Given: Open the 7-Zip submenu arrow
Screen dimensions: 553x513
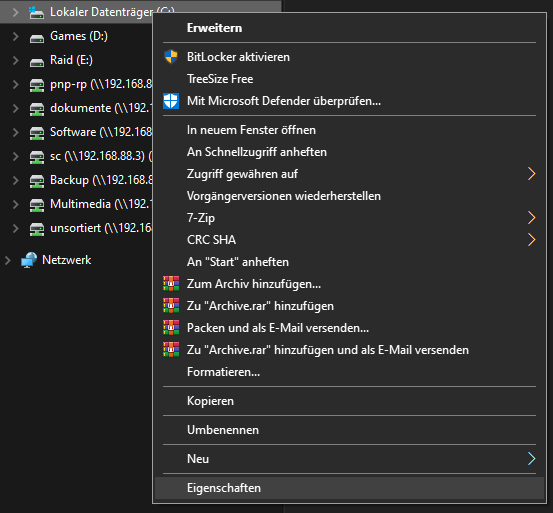Looking at the screenshot, I should pos(531,218).
